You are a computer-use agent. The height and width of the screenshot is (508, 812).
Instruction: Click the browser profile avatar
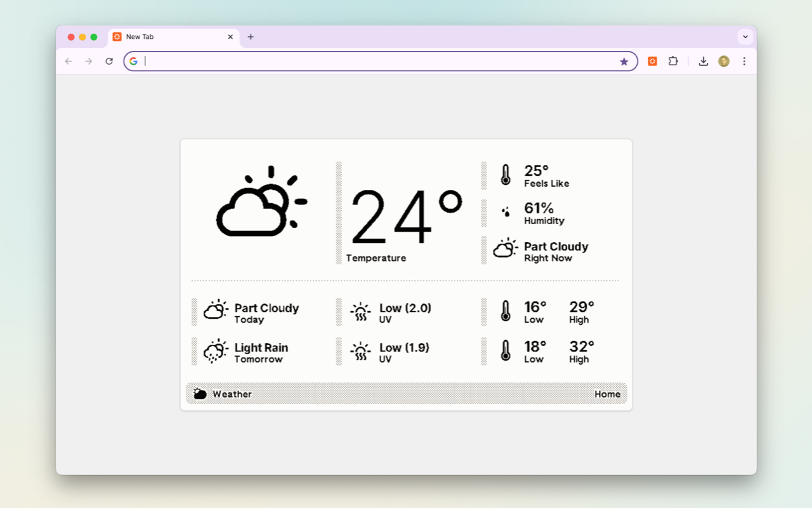tap(724, 61)
